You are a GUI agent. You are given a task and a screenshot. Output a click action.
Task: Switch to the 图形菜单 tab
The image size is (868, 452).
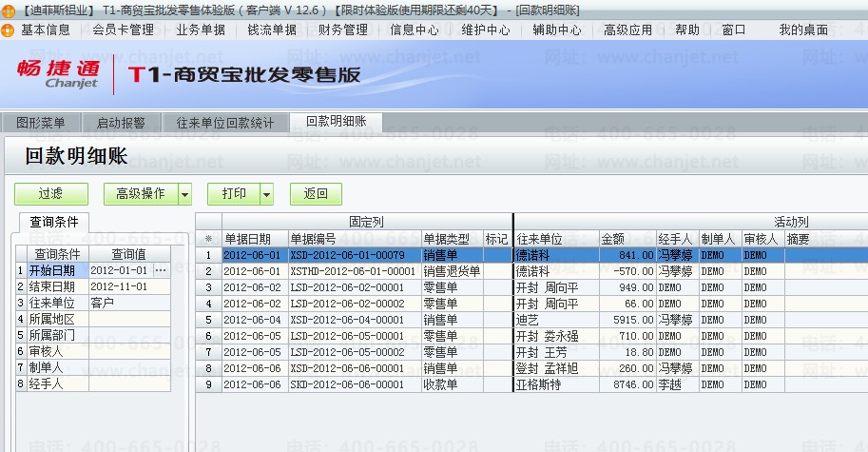(x=41, y=123)
